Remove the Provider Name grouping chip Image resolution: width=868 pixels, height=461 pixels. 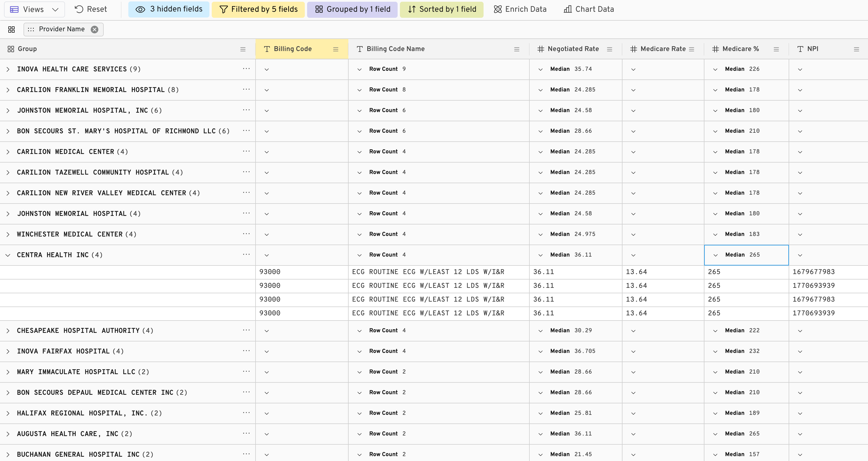click(x=95, y=29)
